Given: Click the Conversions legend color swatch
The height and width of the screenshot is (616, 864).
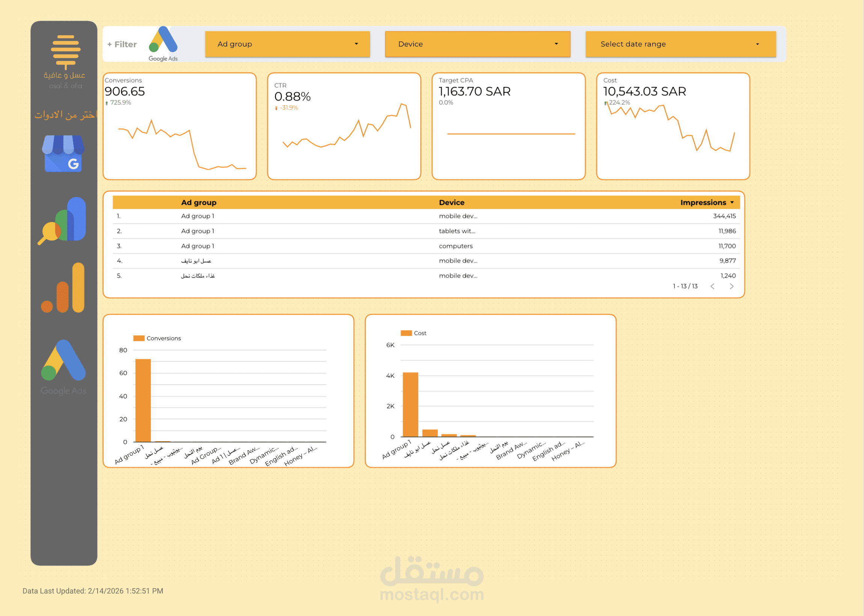Looking at the screenshot, I should [139, 338].
